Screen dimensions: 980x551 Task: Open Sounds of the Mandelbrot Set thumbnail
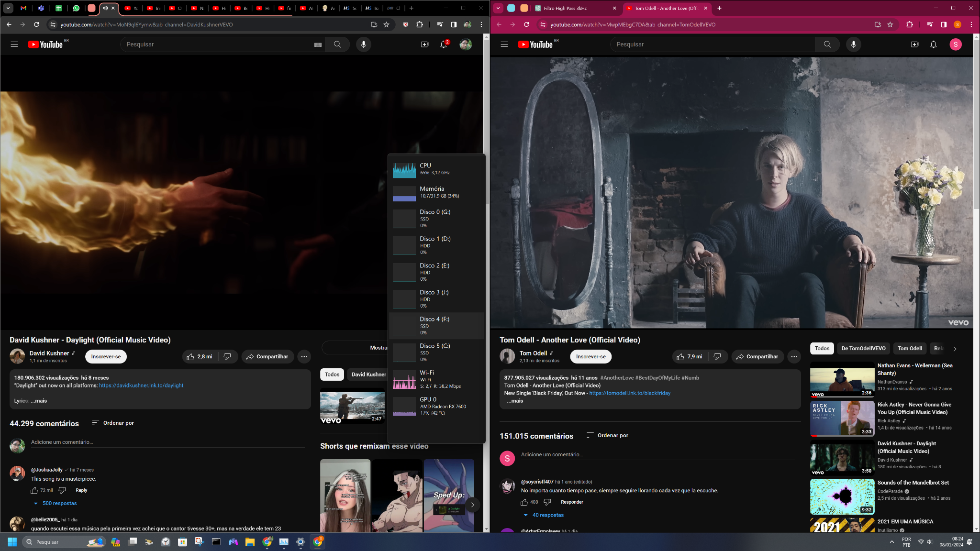coord(842,497)
